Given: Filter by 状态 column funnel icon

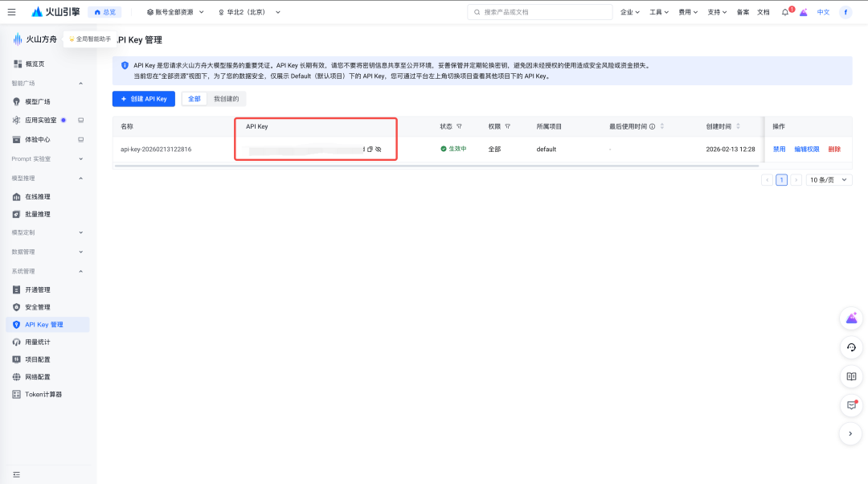Looking at the screenshot, I should tap(459, 126).
